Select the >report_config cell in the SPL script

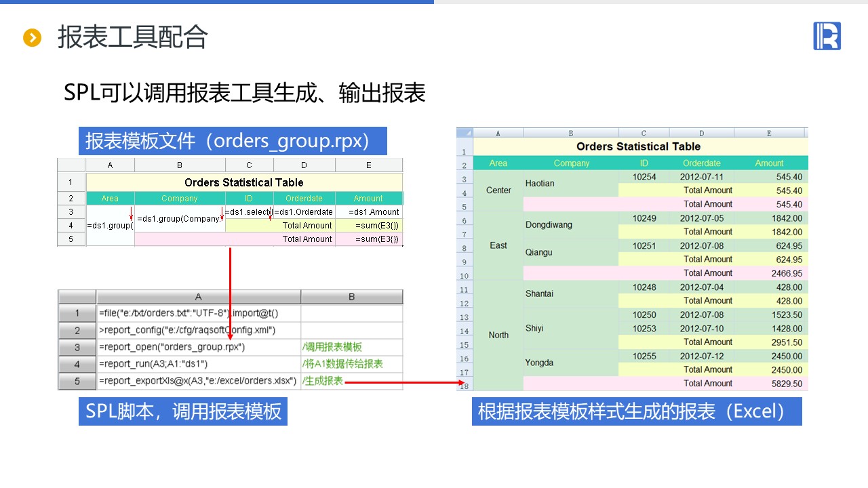tap(199, 330)
